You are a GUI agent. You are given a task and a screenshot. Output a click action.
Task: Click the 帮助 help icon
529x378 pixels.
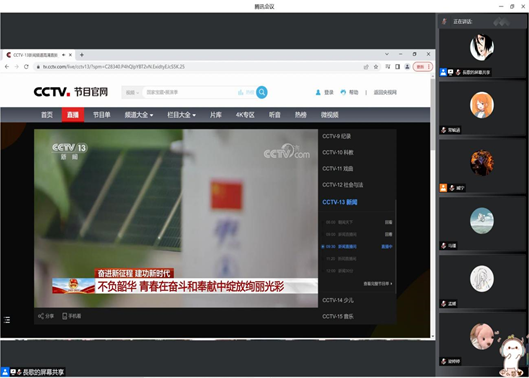(x=343, y=92)
